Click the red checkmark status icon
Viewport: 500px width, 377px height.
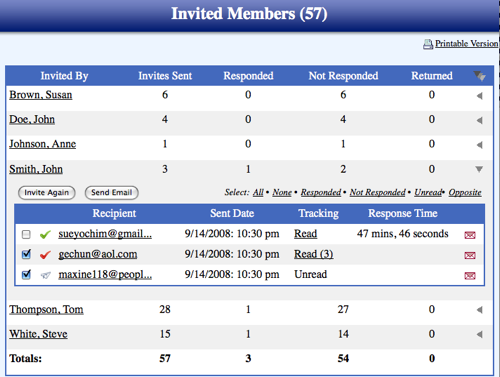click(x=45, y=255)
